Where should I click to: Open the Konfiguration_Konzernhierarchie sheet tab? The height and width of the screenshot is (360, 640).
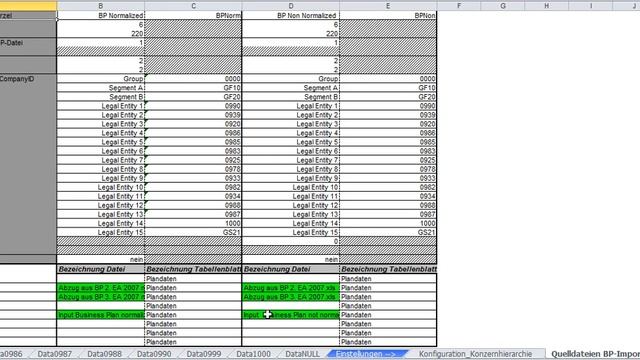tap(476, 354)
